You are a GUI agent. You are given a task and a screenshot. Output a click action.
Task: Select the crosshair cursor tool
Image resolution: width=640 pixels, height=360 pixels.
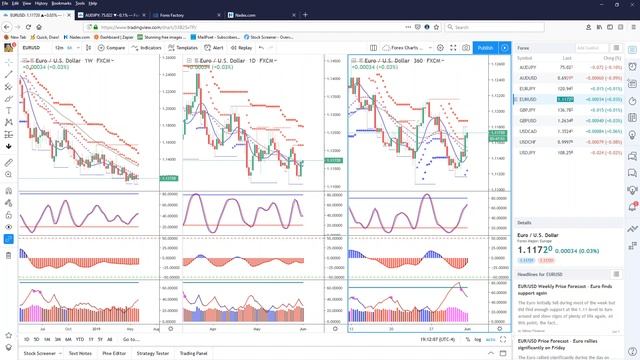(9, 62)
